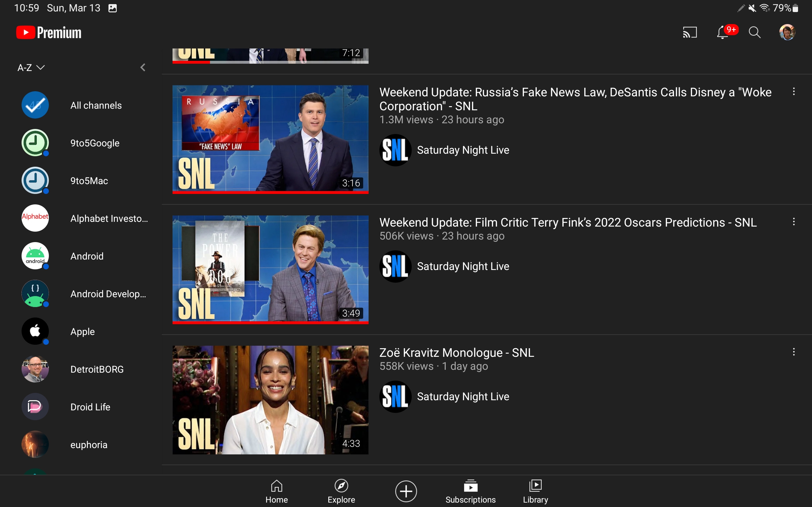Click the user profile avatar icon
The width and height of the screenshot is (812, 507).
(788, 32)
